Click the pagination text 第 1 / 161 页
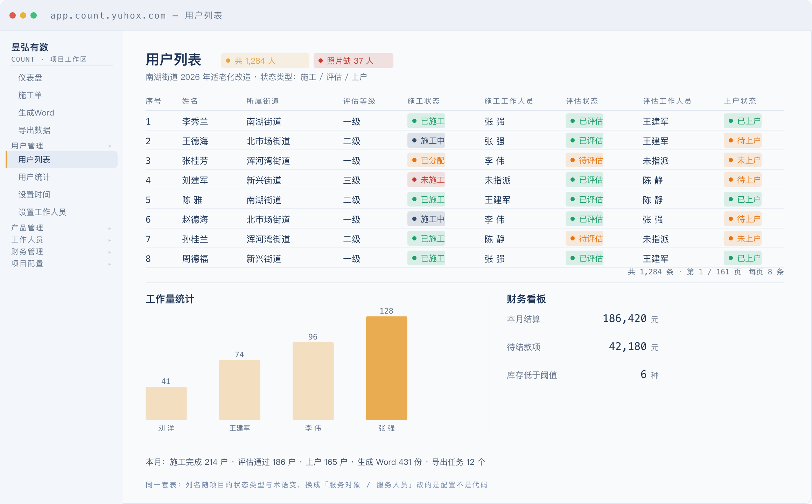 714,272
